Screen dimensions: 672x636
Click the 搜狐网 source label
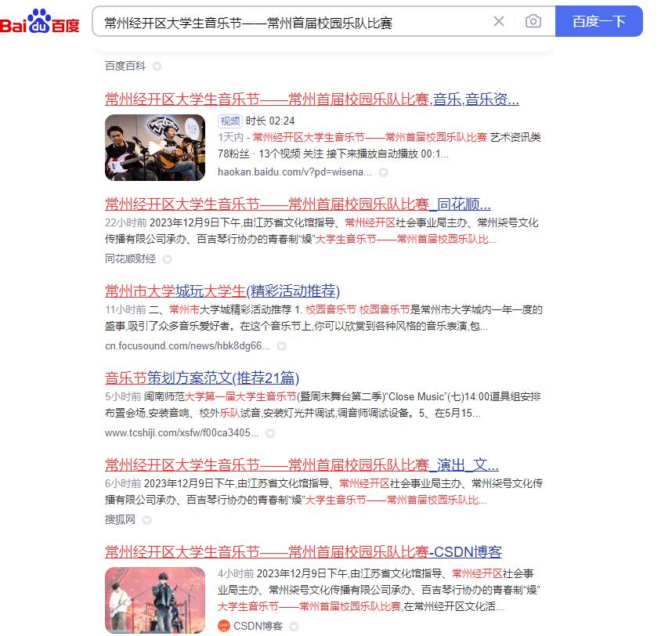pos(120,520)
